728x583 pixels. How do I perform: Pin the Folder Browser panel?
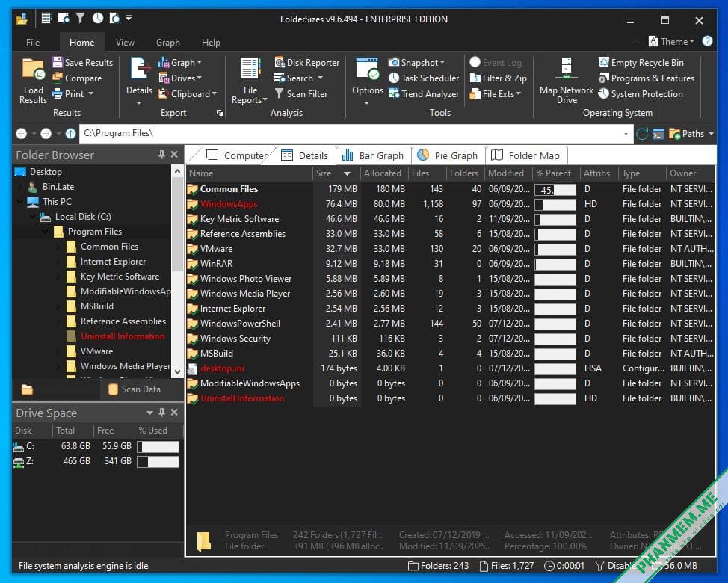coord(161,155)
